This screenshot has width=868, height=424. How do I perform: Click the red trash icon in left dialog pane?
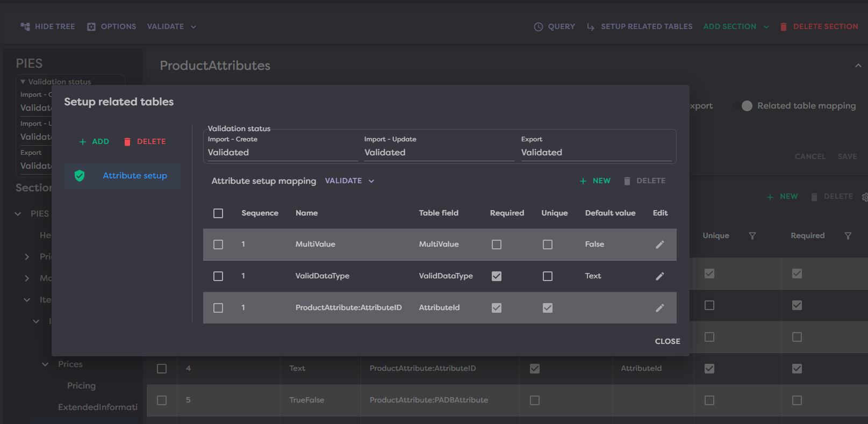click(127, 142)
